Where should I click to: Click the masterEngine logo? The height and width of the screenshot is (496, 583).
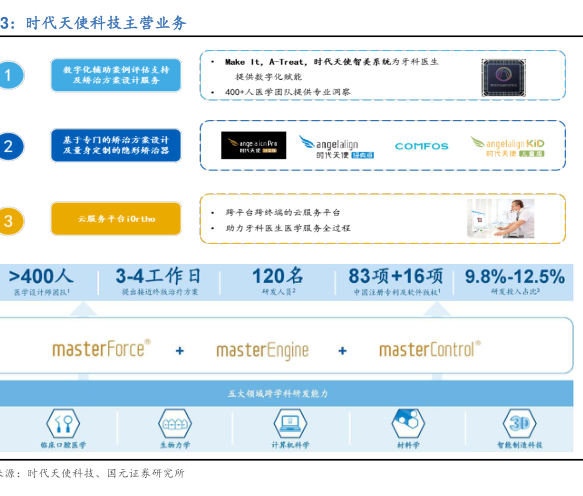tap(262, 350)
